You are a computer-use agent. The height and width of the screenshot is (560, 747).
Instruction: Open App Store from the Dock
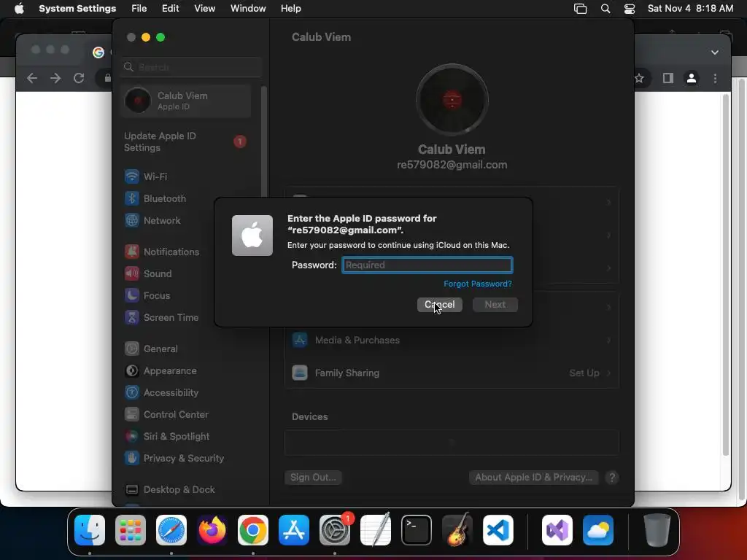point(294,530)
